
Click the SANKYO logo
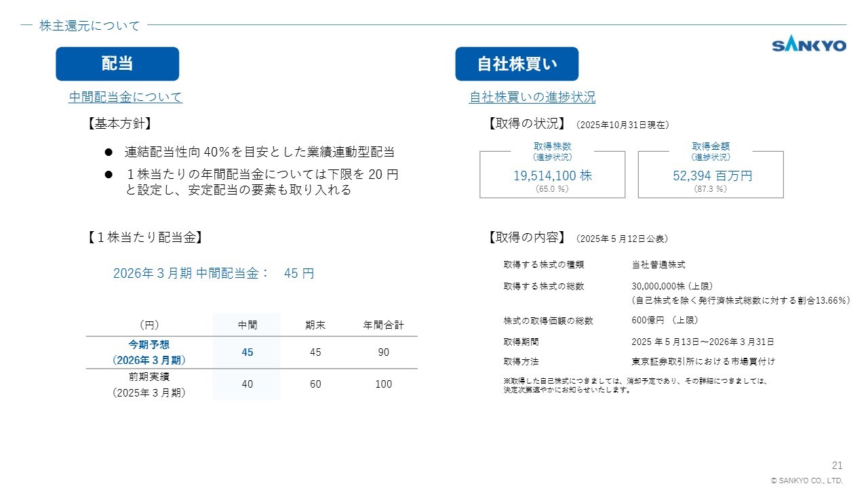point(808,45)
